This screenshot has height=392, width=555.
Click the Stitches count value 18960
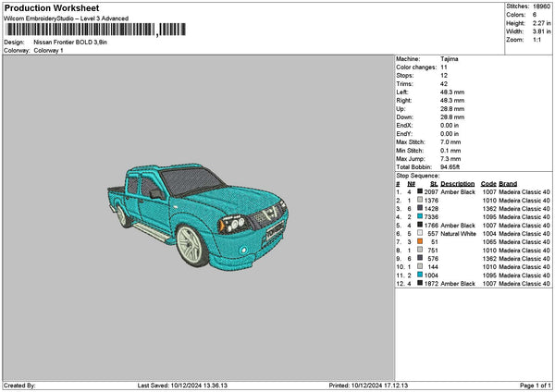[542, 6]
